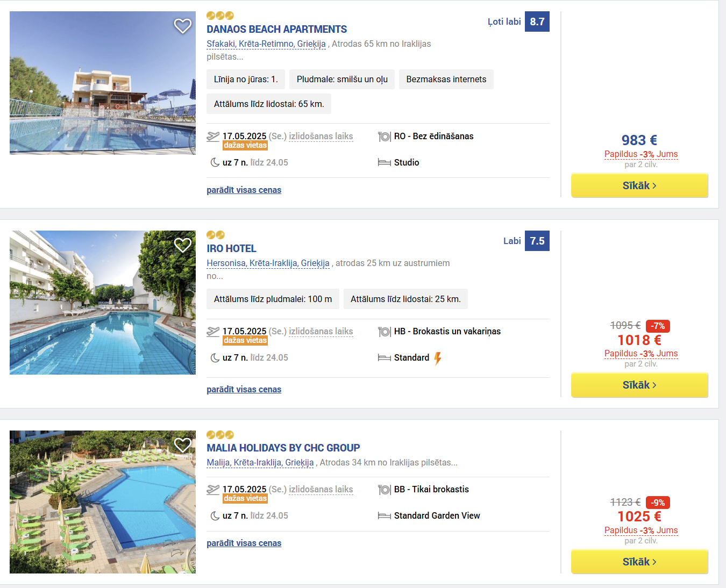This screenshot has width=726, height=588.
Task: Favorite Danaos Beach Apartments with heart icon
Action: click(183, 26)
